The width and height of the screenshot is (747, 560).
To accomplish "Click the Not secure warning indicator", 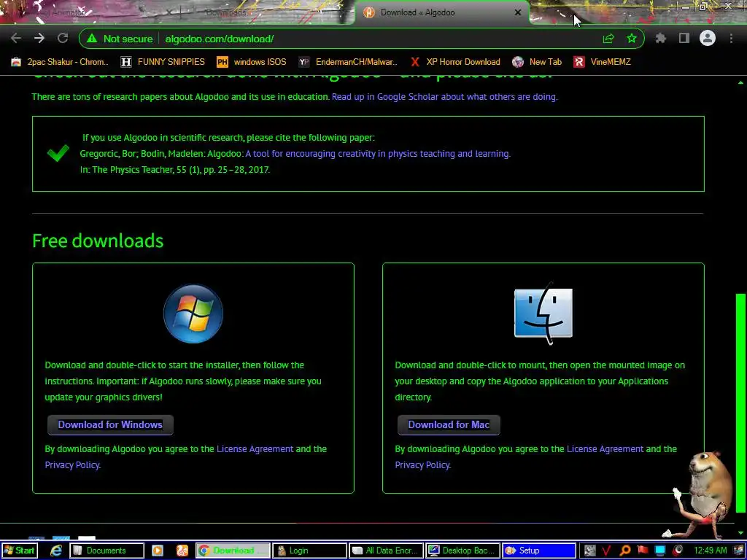I will [120, 39].
